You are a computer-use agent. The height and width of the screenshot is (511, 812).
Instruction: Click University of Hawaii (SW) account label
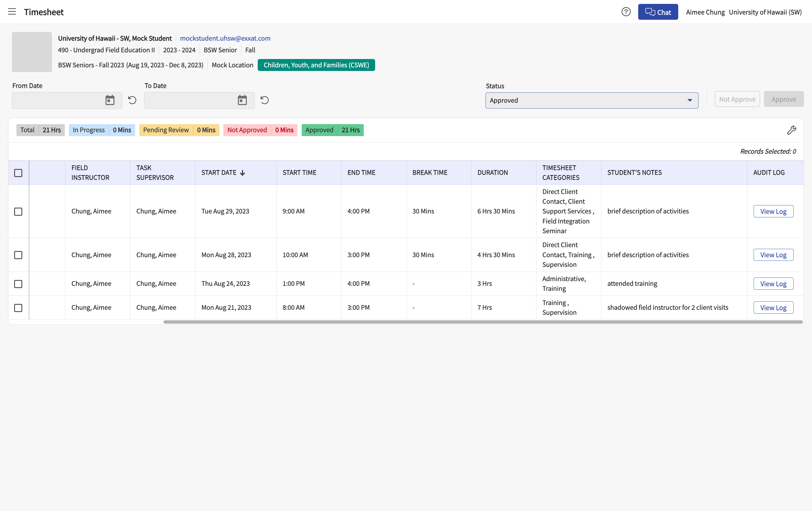[x=765, y=12]
